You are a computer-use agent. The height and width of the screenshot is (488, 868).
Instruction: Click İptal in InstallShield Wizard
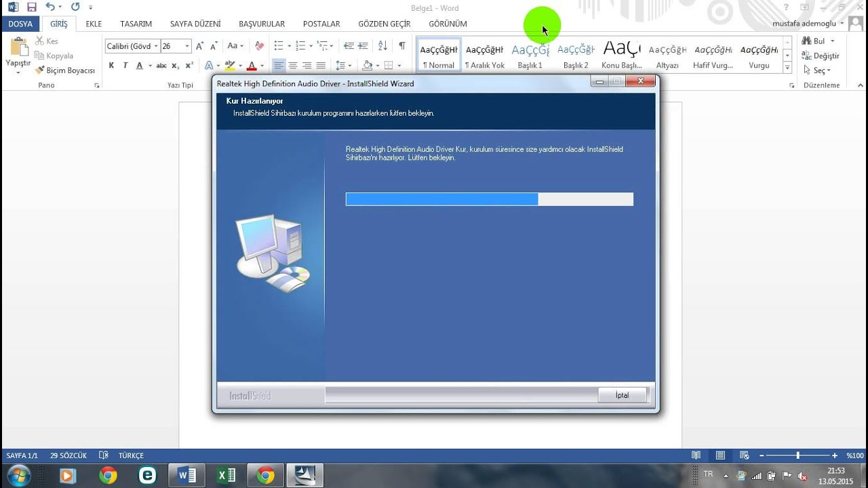pos(623,395)
